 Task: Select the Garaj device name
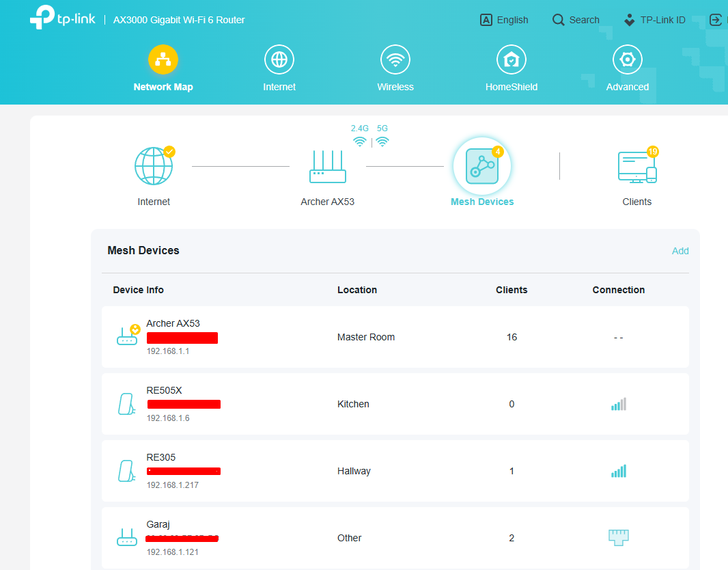(x=158, y=524)
